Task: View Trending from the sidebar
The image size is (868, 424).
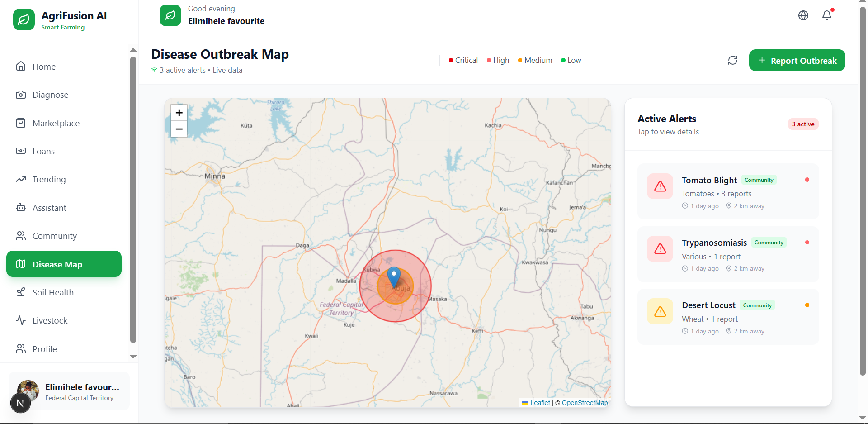Action: pyautogui.click(x=49, y=179)
